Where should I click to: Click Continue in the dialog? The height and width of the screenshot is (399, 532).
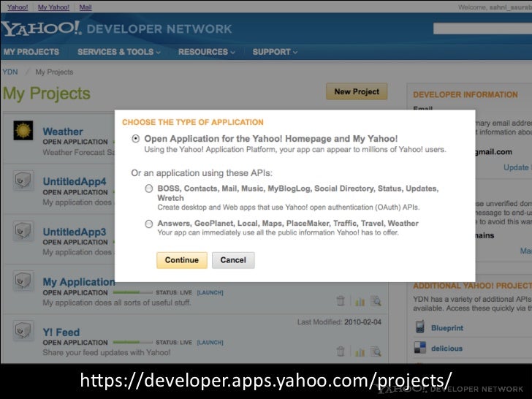tap(182, 260)
